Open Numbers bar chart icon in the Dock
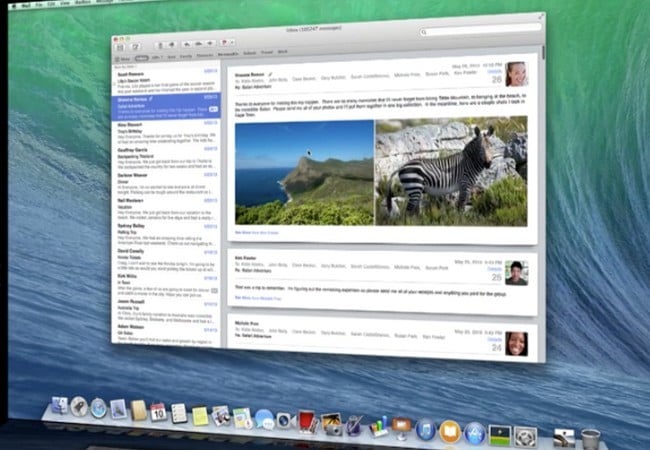The width and height of the screenshot is (650, 450). coord(379,426)
